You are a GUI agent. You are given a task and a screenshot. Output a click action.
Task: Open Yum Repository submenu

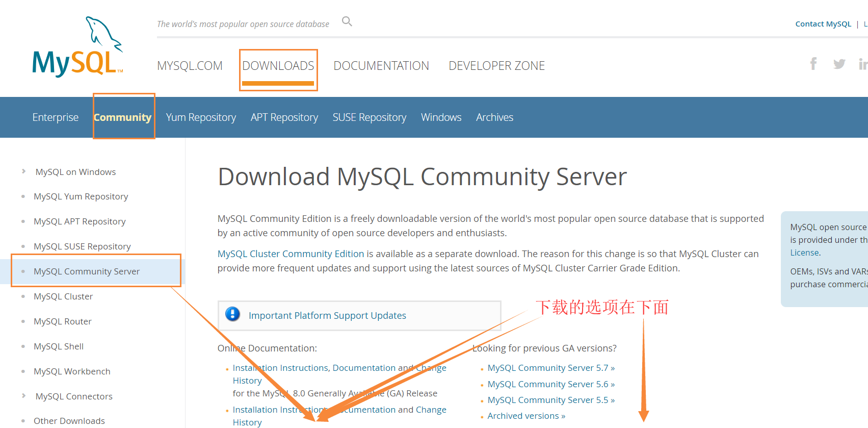(201, 117)
